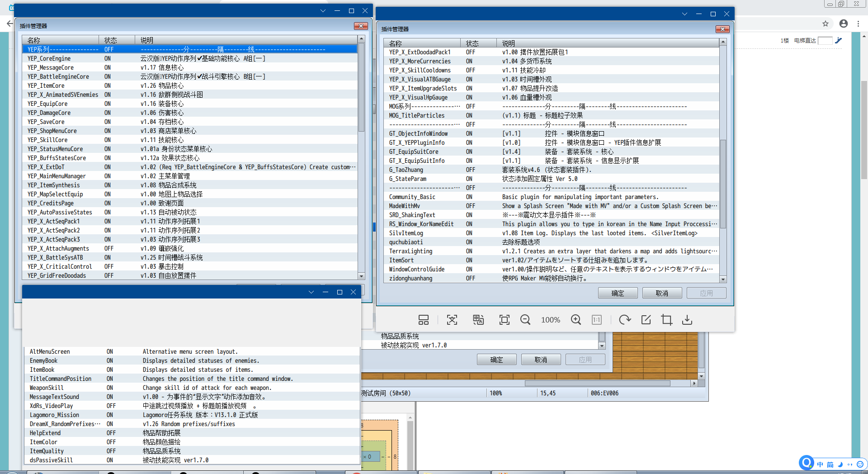Viewport: 868px width, 474px height.
Task: Select the TerraxLighting plugin row
Action: click(552, 251)
